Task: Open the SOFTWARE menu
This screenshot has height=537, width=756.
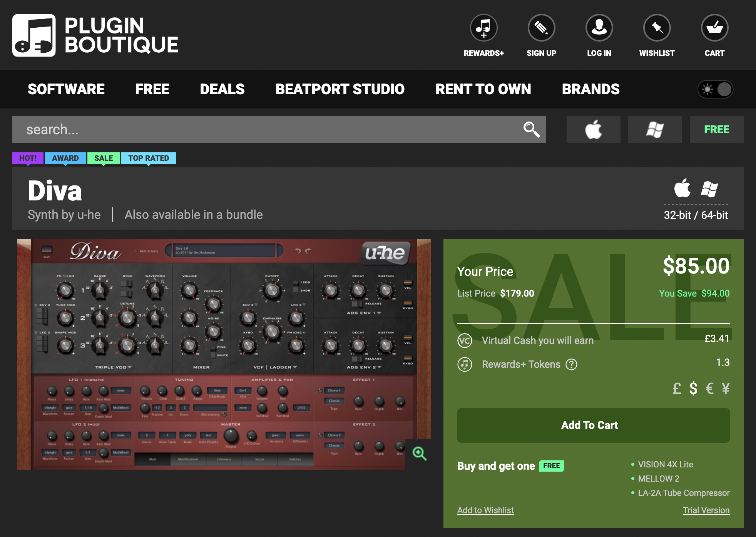Action: point(66,89)
